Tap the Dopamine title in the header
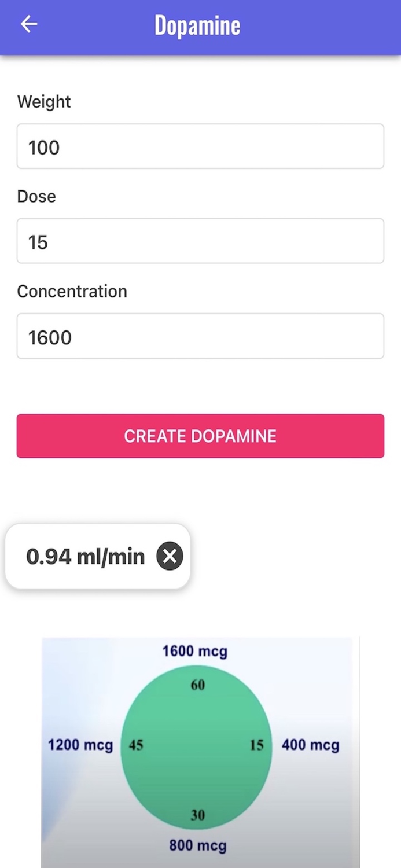This screenshot has width=401, height=868. coord(197,25)
